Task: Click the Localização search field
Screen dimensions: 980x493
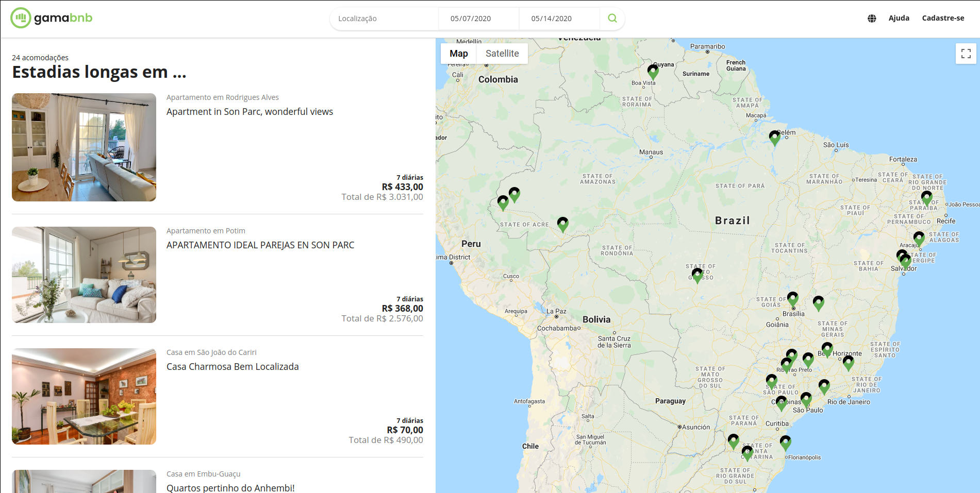Action: (x=384, y=19)
